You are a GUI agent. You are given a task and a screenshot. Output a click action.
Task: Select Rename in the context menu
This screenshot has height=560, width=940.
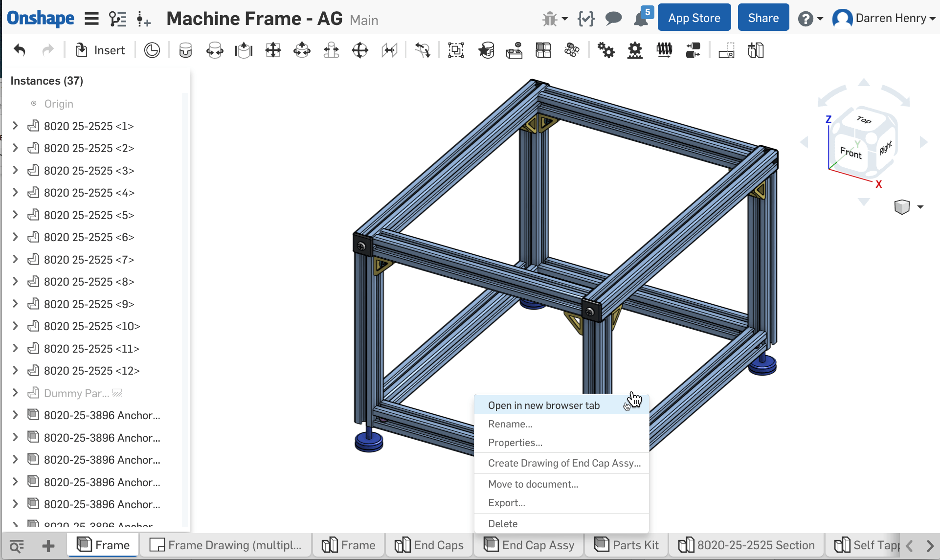click(x=510, y=424)
